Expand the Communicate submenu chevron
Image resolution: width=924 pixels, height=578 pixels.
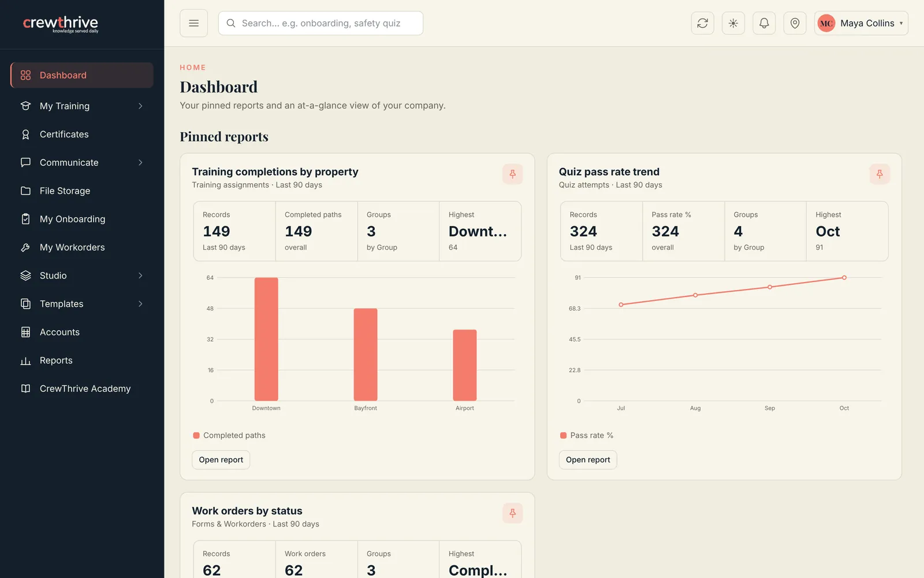140,162
